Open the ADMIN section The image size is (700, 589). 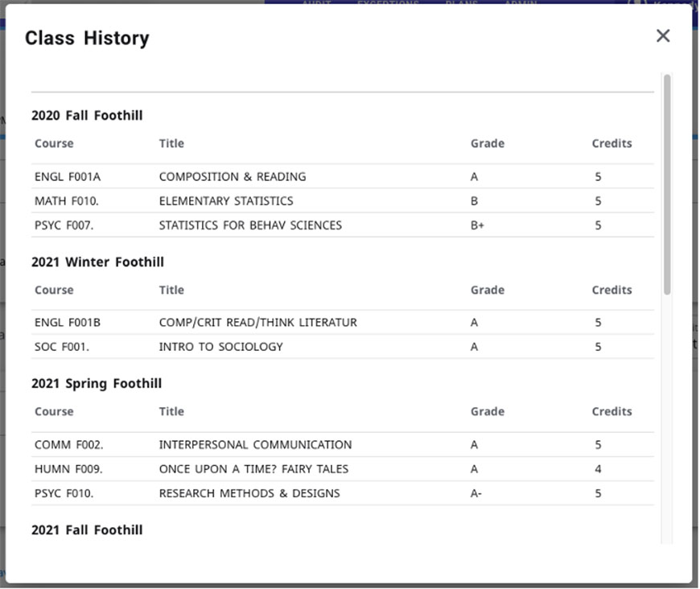click(520, 4)
